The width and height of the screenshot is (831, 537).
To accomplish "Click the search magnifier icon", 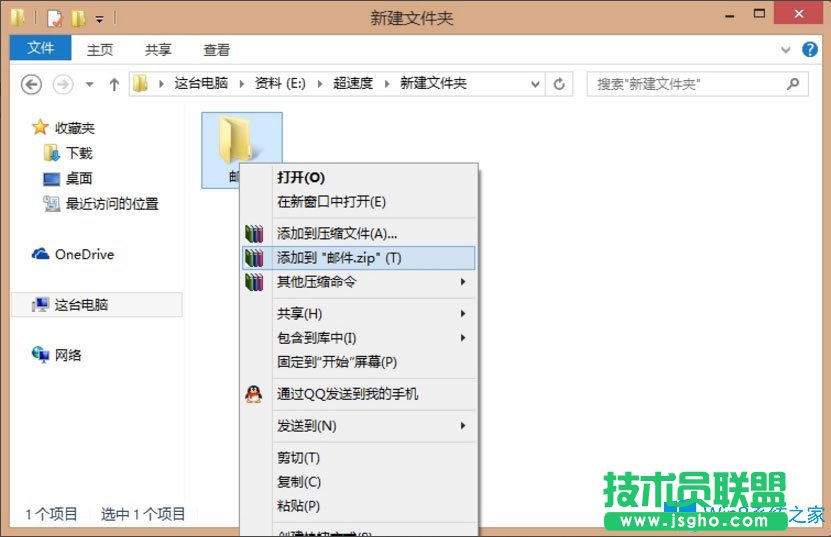I will point(793,84).
